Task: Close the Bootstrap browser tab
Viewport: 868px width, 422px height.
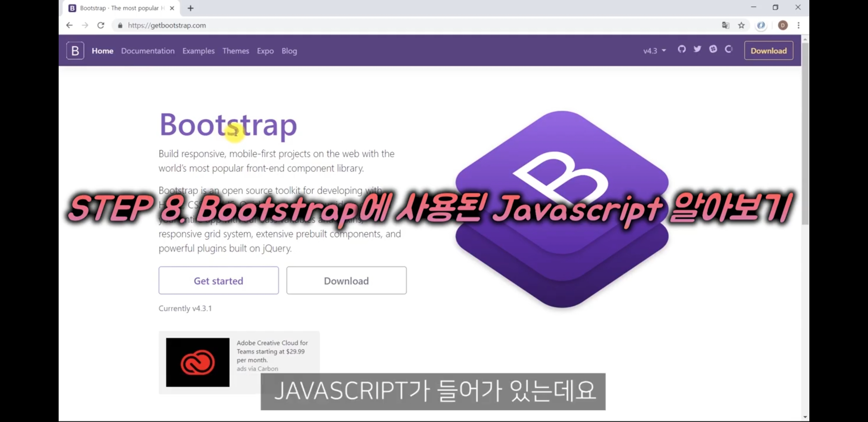Action: click(172, 8)
